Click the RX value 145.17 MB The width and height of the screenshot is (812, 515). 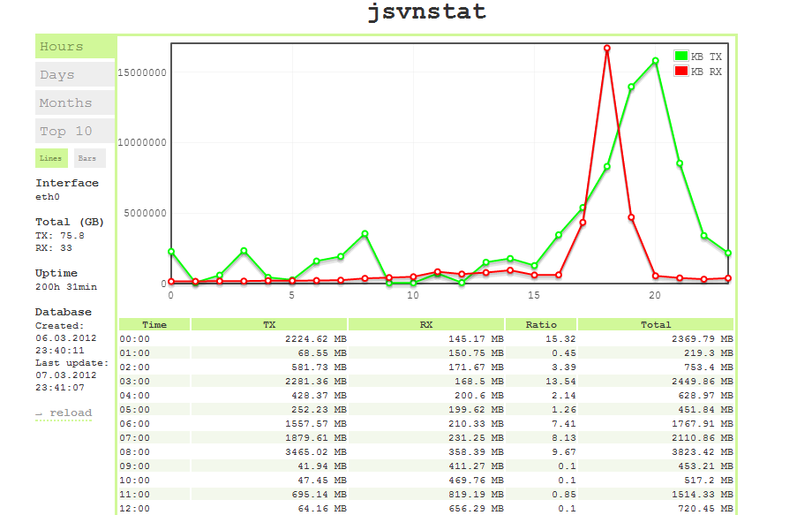tap(476, 339)
